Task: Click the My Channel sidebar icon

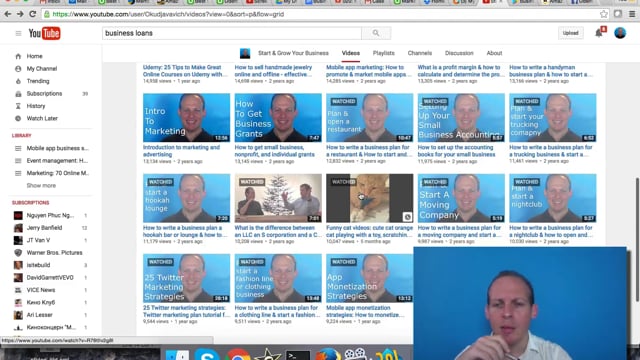Action: click(x=18, y=69)
